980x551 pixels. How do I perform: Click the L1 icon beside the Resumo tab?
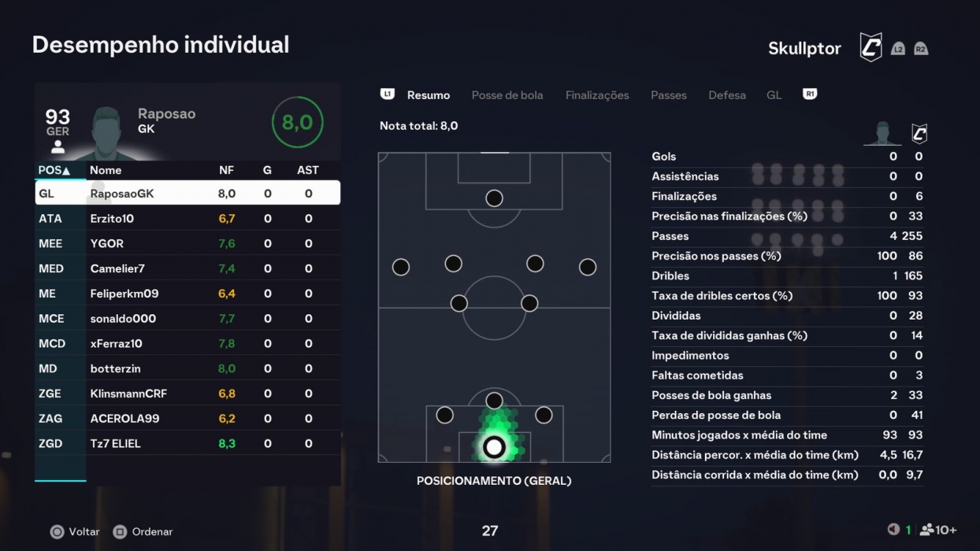pos(387,94)
